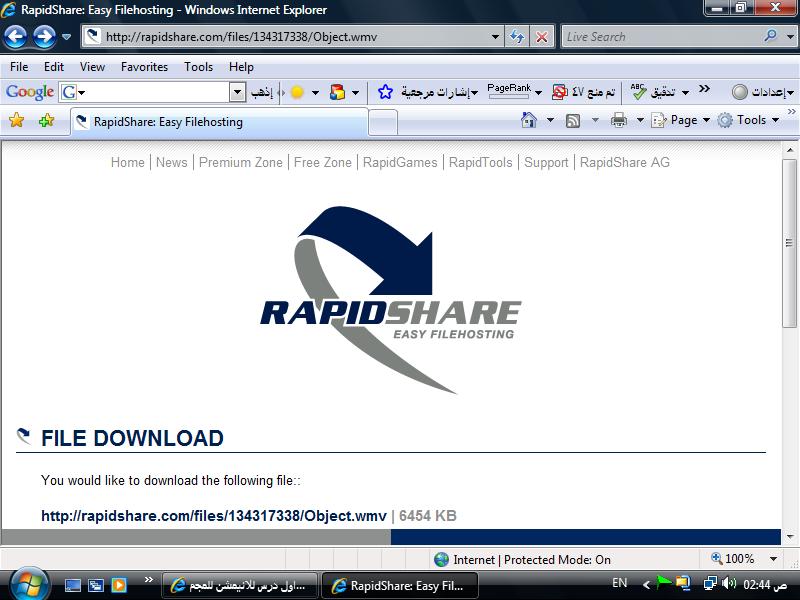Click the vertical scrollbar down arrow
800x600 pixels.
790,537
